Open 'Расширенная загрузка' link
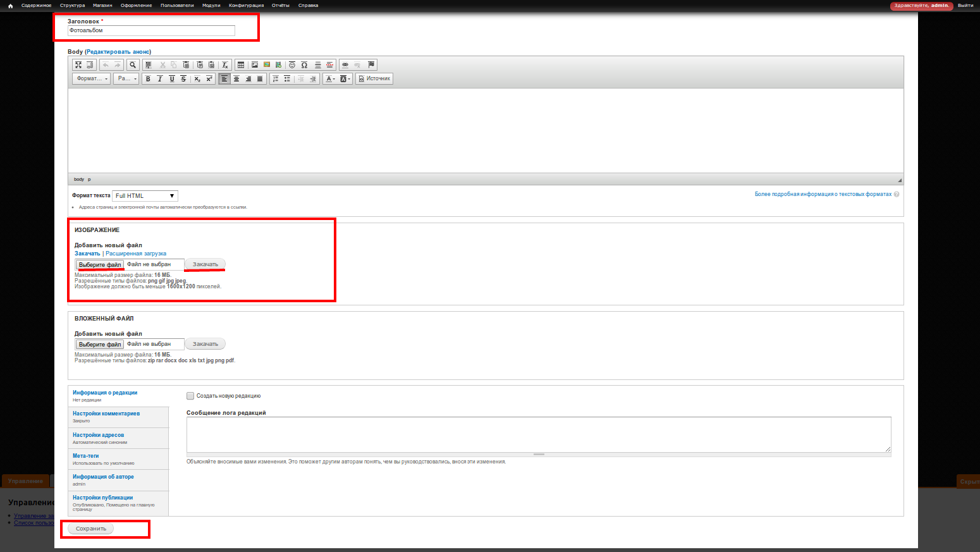980x552 pixels. tap(136, 254)
